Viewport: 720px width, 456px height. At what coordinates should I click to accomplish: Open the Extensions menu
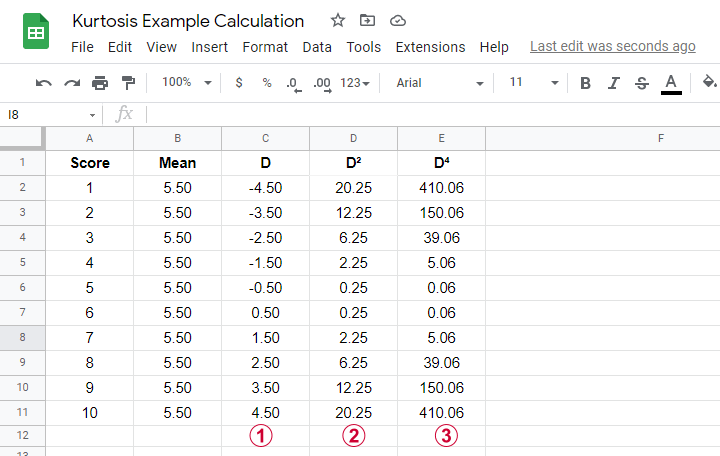pos(430,47)
